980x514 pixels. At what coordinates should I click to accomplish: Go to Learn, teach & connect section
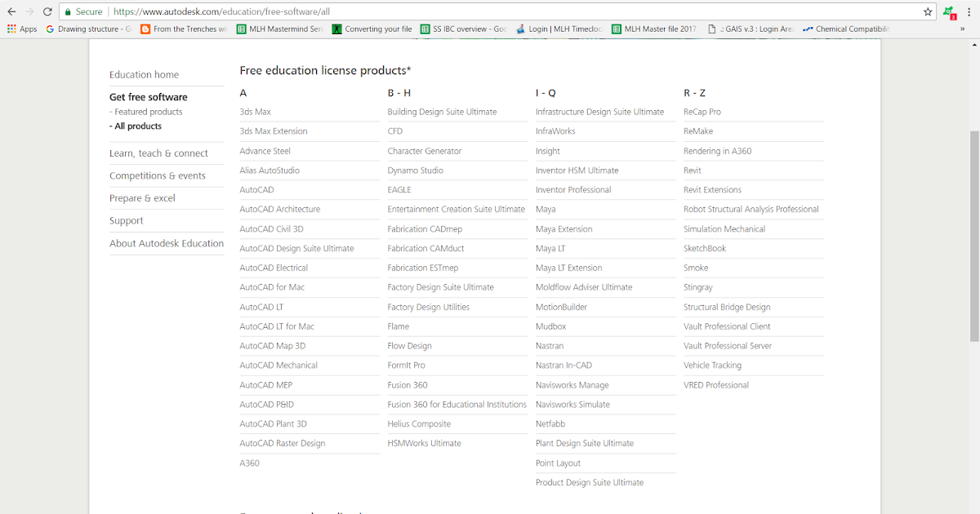[158, 153]
